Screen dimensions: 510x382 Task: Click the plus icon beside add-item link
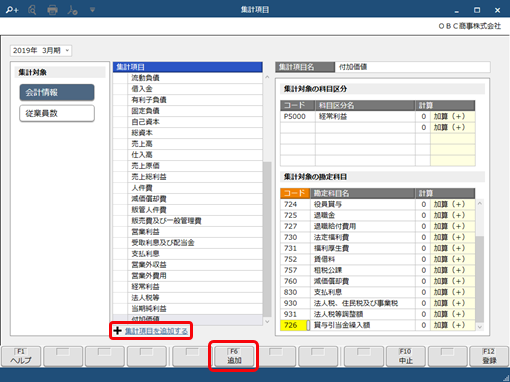117,331
